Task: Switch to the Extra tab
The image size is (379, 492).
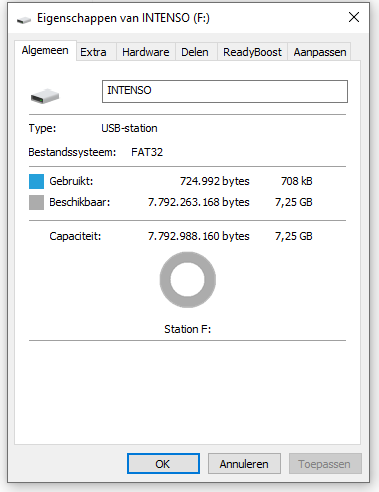Action: 93,52
